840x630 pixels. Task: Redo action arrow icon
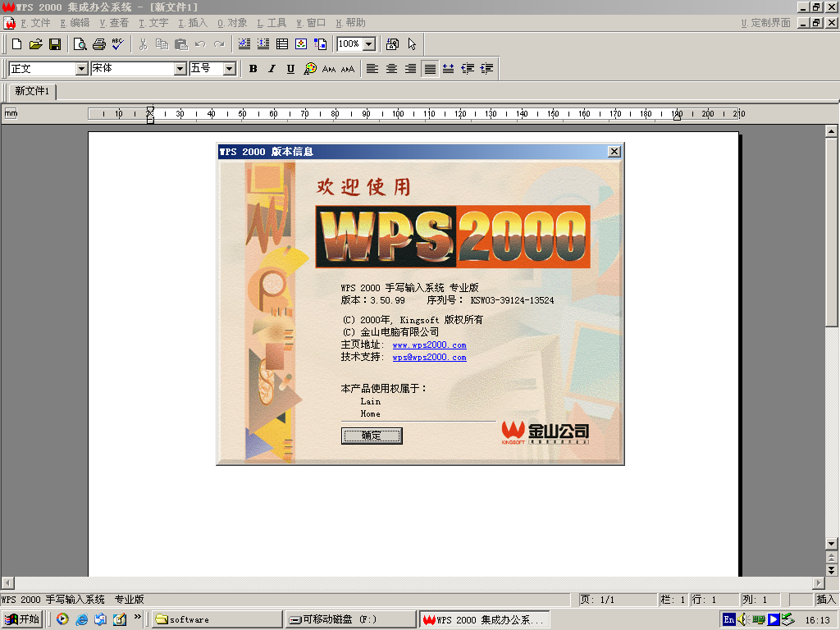(219, 44)
